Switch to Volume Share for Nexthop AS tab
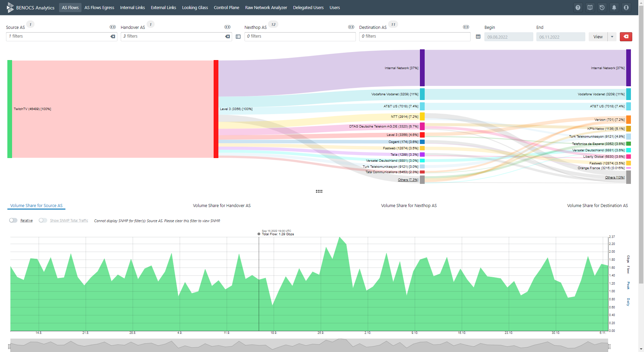 (409, 205)
